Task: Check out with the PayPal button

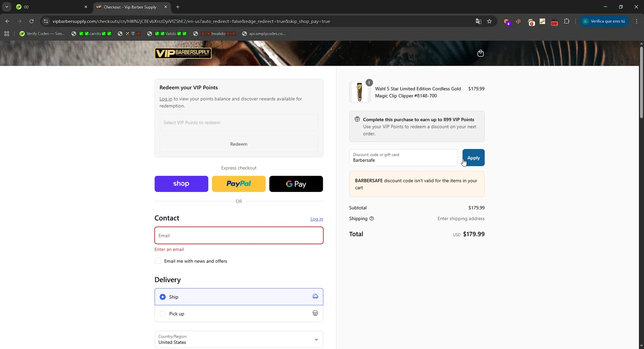Action: point(239,184)
